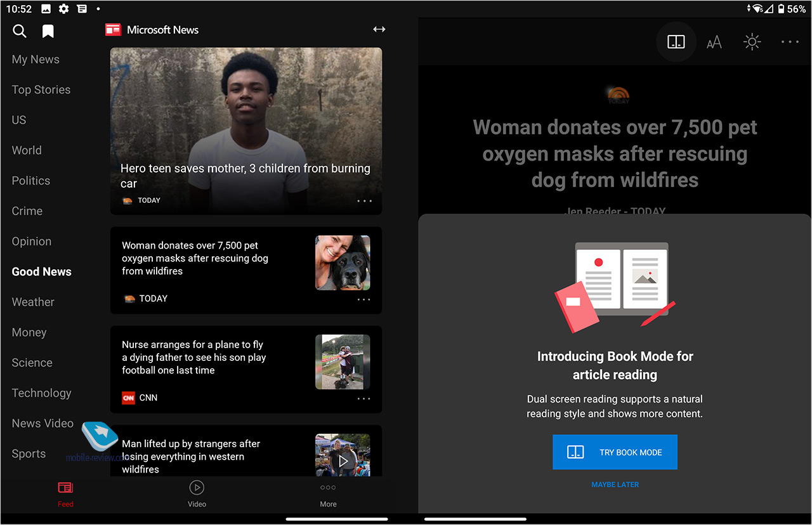Select Crime category
The width and height of the screenshot is (812, 525).
[27, 211]
